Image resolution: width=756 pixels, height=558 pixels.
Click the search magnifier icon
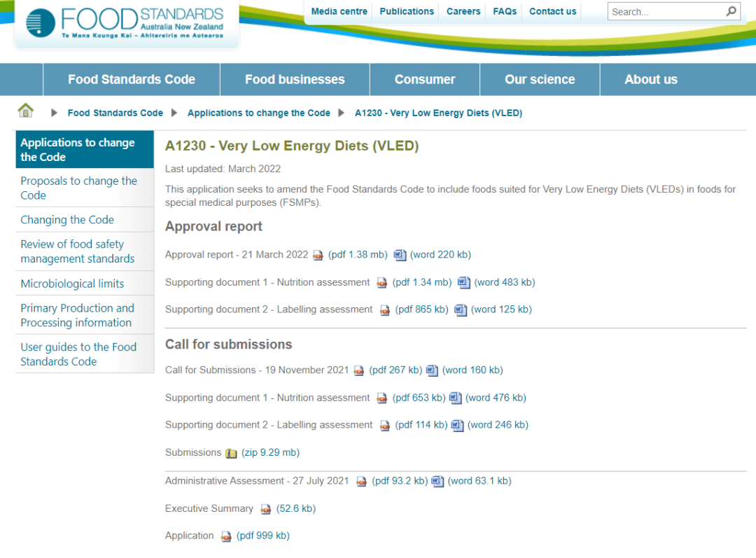(x=731, y=11)
